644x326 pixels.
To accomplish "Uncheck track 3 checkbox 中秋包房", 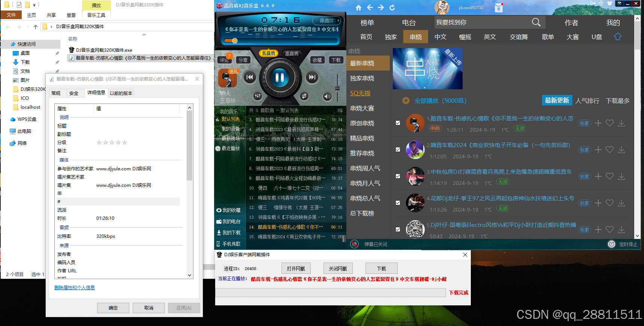I will click(x=398, y=176).
